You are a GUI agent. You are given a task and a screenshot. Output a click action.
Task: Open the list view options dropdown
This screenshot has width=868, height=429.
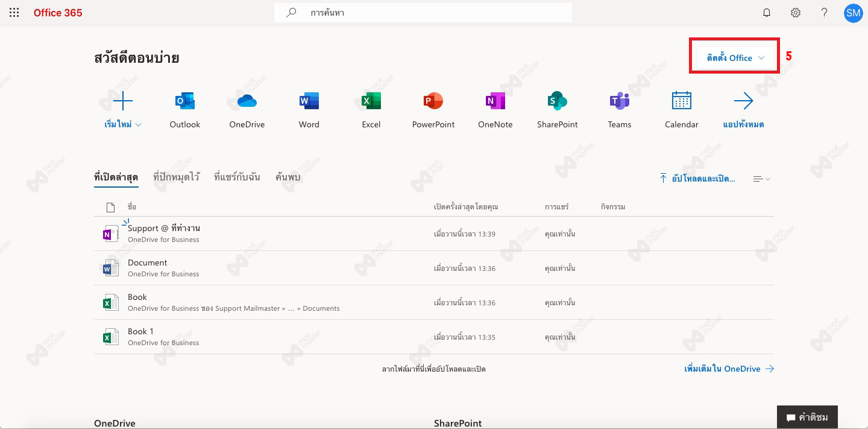pyautogui.click(x=762, y=179)
